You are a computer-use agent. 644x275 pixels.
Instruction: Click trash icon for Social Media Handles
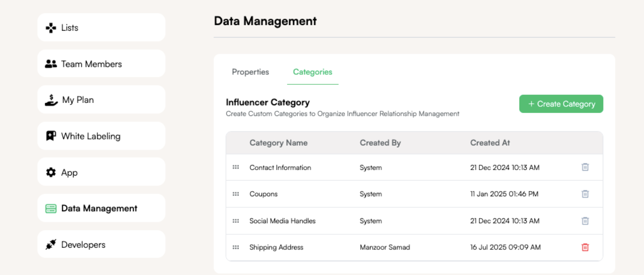click(x=585, y=221)
